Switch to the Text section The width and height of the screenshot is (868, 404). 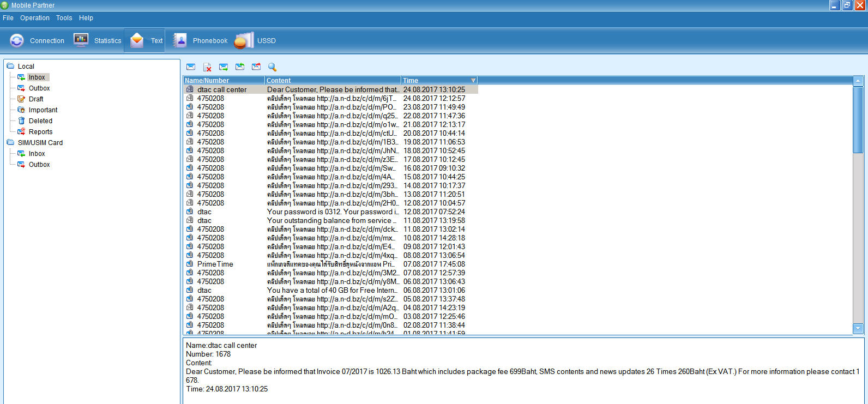click(145, 40)
